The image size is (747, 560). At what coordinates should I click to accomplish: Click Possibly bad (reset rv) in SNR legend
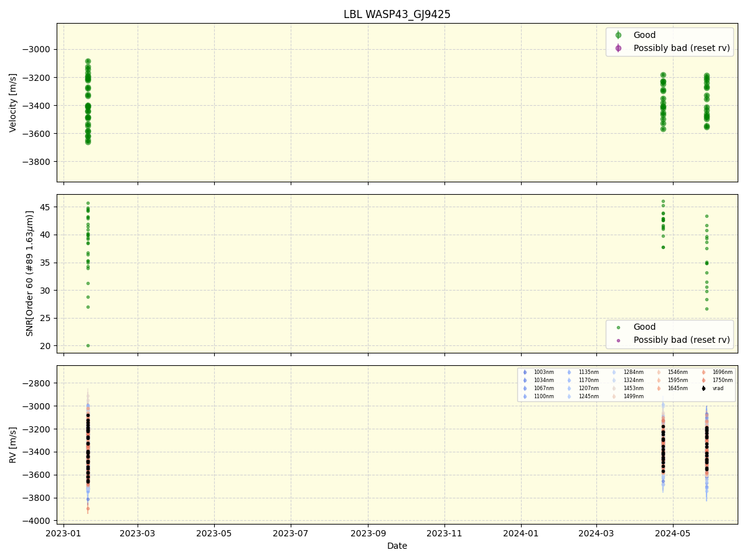pyautogui.click(x=682, y=340)
